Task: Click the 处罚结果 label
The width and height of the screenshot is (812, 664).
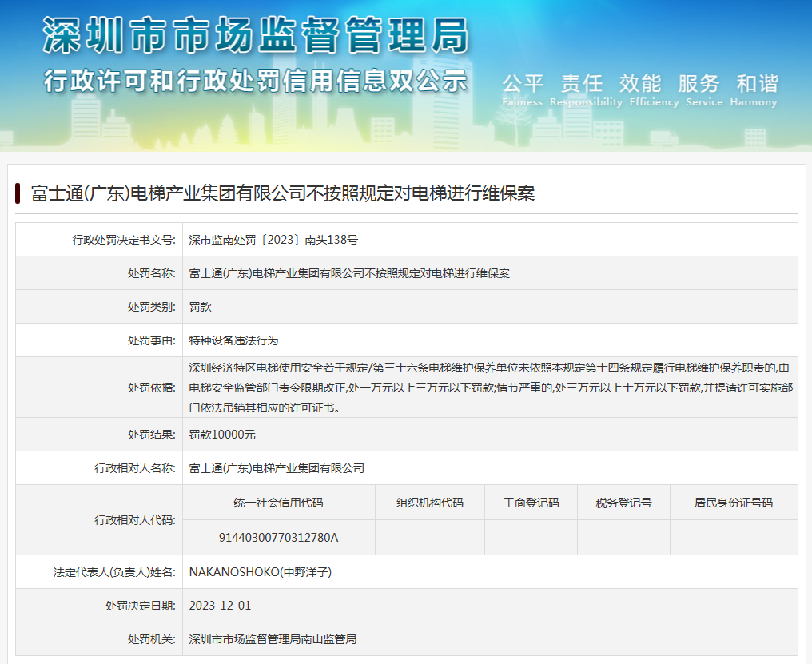Action: pyautogui.click(x=152, y=435)
